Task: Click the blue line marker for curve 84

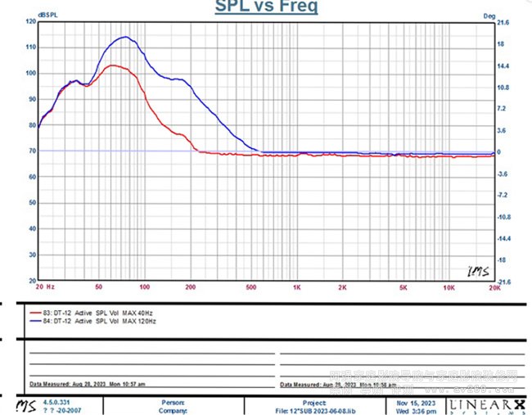Action: pos(35,320)
